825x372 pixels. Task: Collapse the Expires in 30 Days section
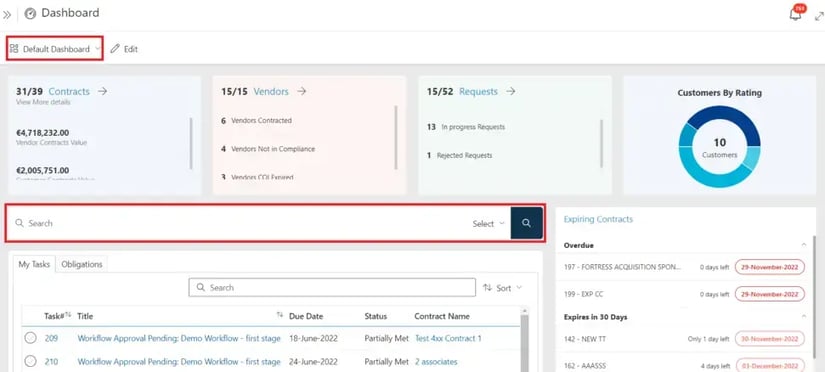coord(803,316)
